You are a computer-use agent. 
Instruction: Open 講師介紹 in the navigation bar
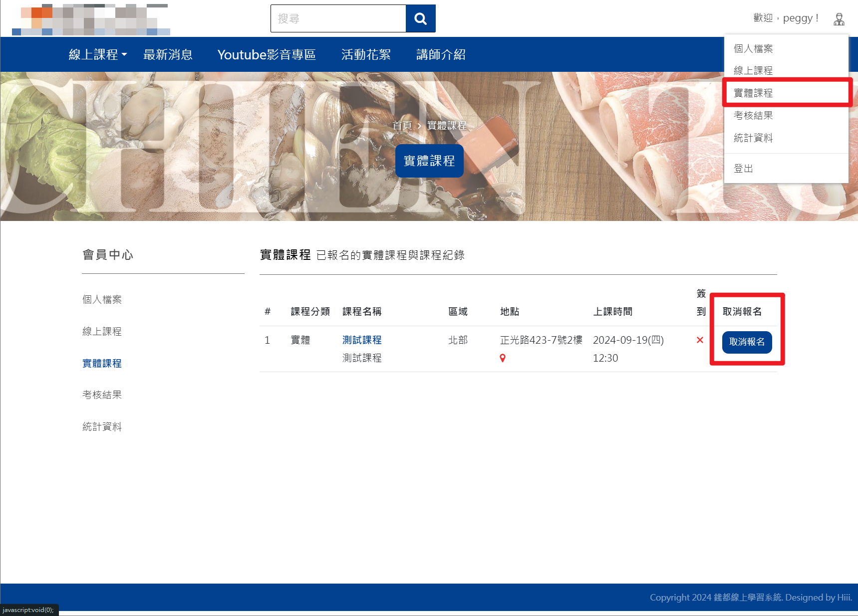coord(441,54)
